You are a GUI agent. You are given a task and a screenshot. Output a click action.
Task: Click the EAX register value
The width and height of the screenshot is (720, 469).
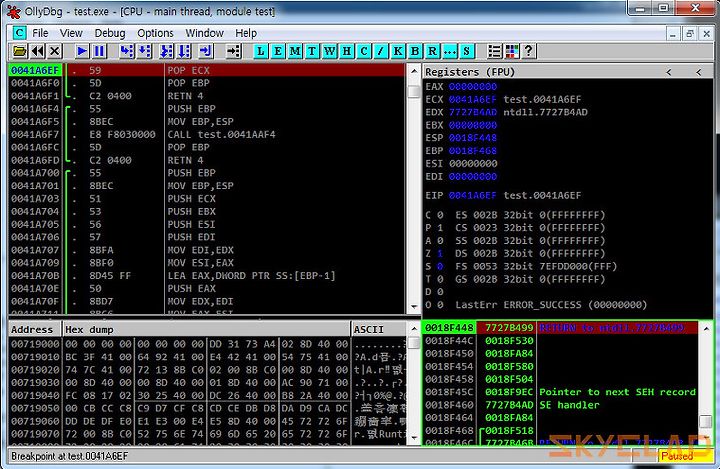point(473,86)
